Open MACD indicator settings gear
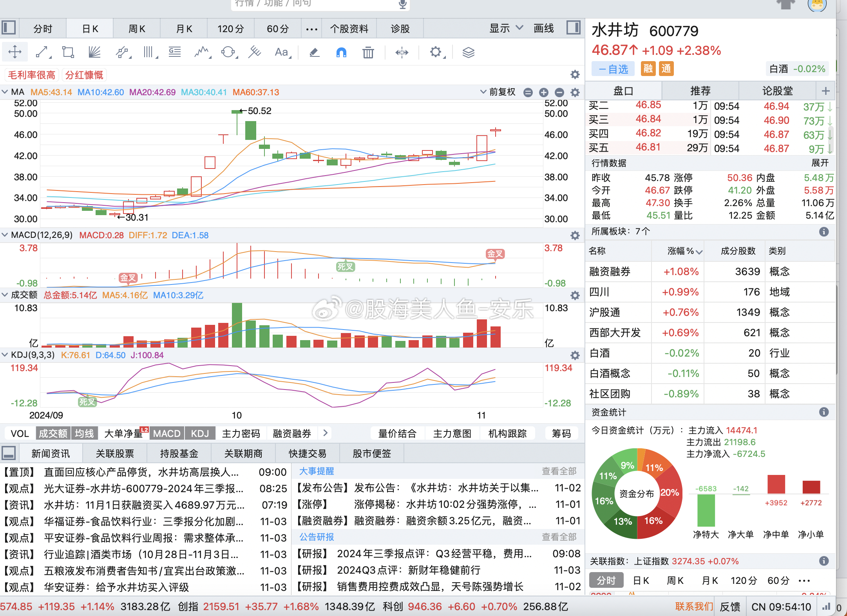 coord(575,236)
